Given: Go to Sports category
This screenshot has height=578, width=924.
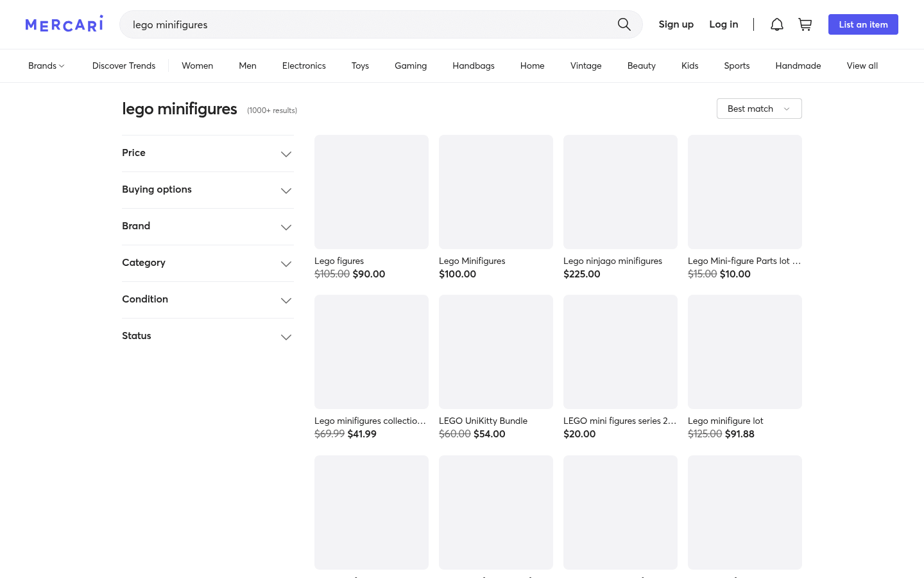Looking at the screenshot, I should point(737,66).
